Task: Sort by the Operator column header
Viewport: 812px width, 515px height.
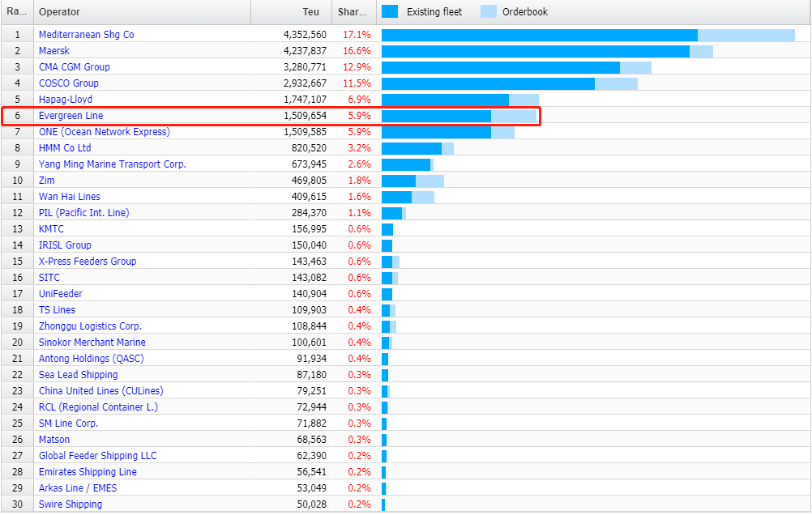Action: (x=143, y=12)
